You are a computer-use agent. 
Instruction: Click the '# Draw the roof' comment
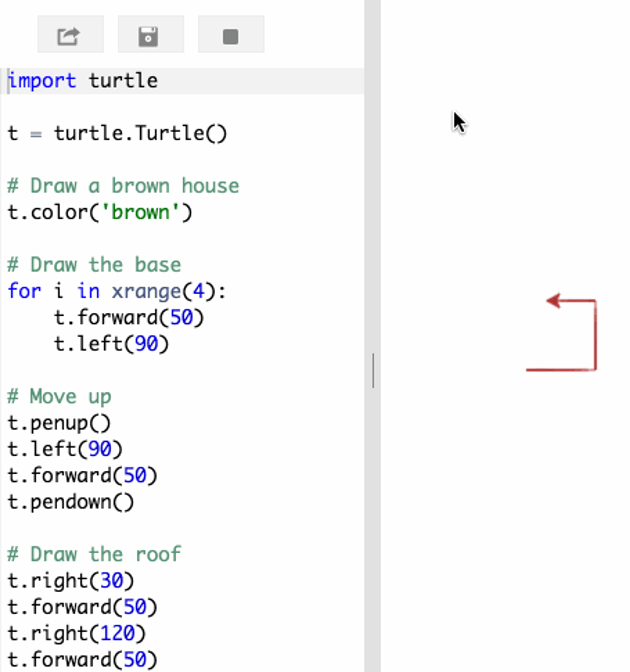click(94, 554)
